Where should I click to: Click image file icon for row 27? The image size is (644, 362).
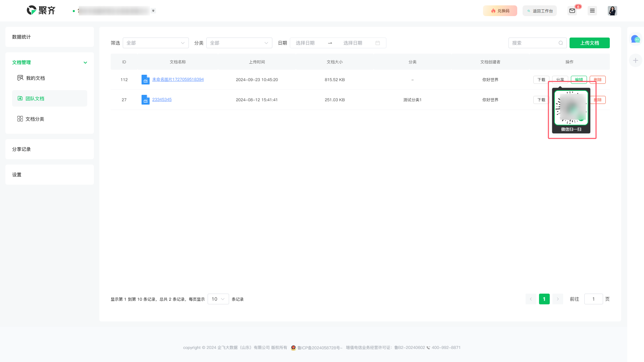pos(145,100)
